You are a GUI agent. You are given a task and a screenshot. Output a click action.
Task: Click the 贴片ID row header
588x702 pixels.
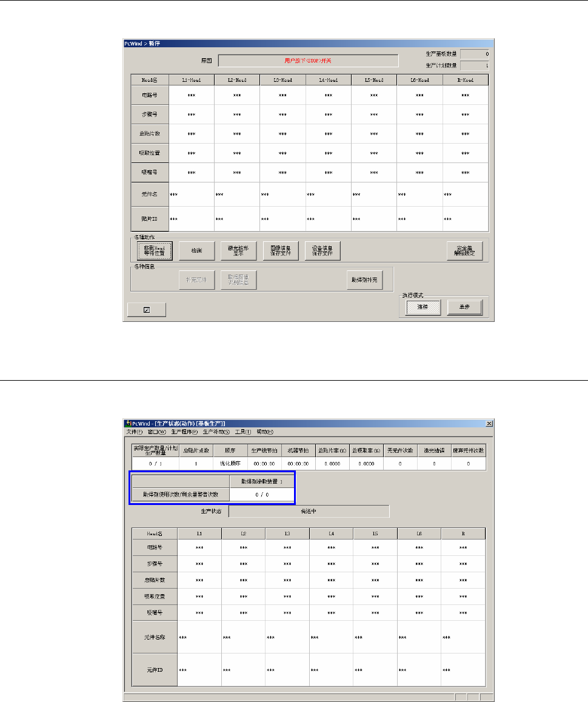click(x=150, y=219)
